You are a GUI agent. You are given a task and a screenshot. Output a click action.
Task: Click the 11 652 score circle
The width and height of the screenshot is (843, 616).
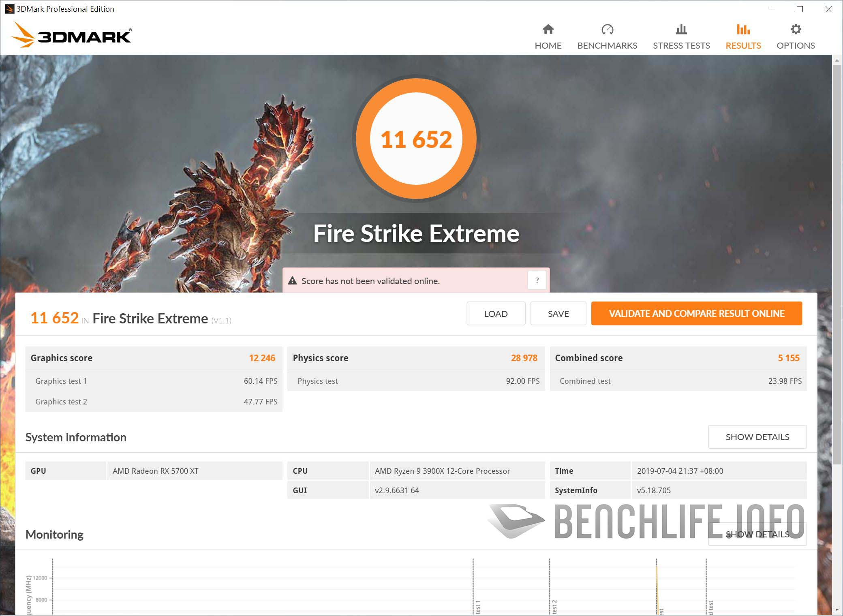[x=417, y=138]
